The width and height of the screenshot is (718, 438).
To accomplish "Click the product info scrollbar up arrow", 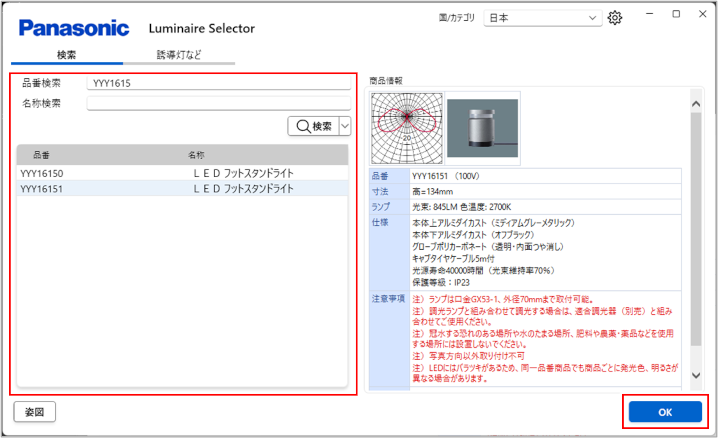I will 697,98.
